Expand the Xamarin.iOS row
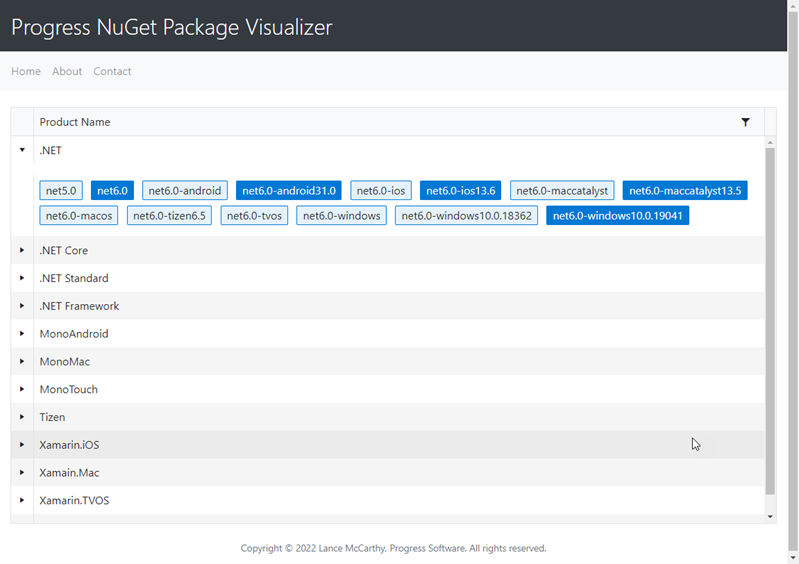 coord(22,445)
